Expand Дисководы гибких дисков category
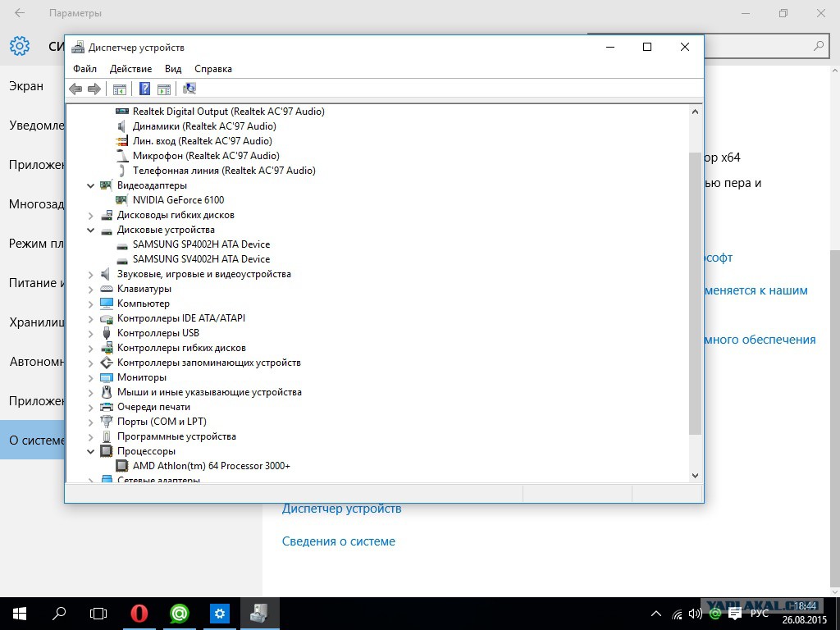840x630 pixels. coord(90,216)
